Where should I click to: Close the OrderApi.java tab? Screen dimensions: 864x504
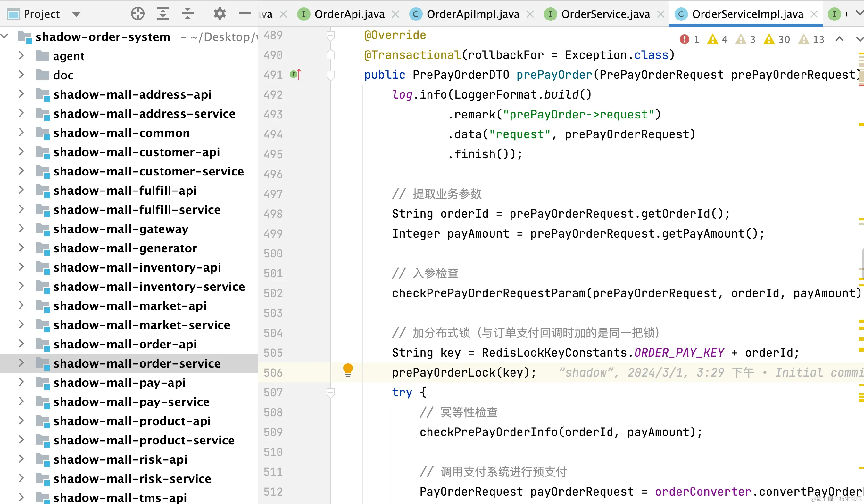(x=395, y=14)
